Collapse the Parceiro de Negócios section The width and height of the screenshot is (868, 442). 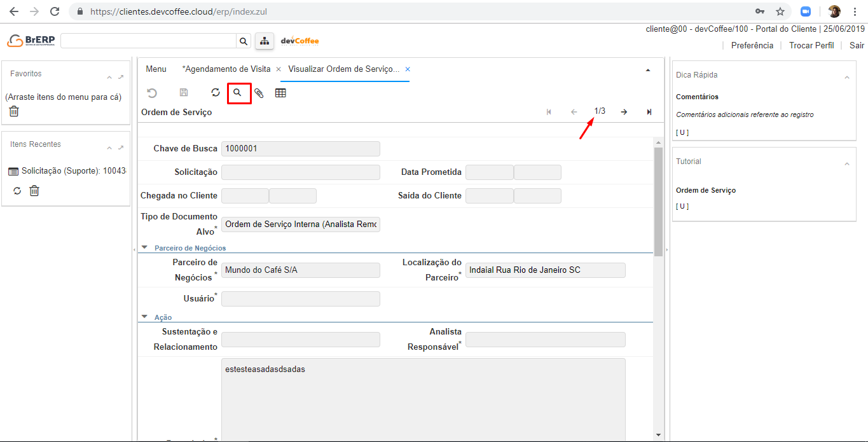145,248
